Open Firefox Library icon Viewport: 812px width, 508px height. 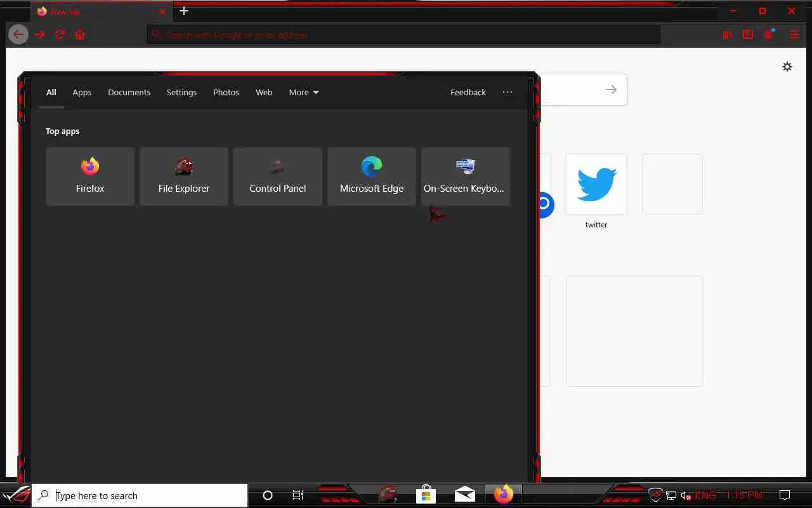(728, 34)
